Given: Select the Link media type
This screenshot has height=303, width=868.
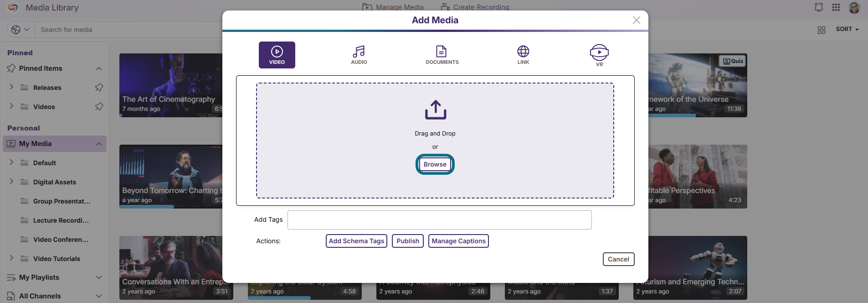Looking at the screenshot, I should 523,55.
